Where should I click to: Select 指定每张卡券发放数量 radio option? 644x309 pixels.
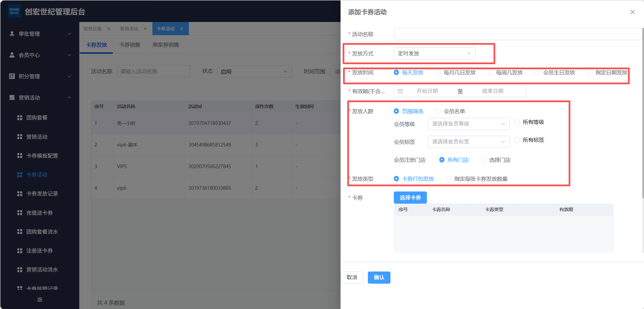click(449, 179)
